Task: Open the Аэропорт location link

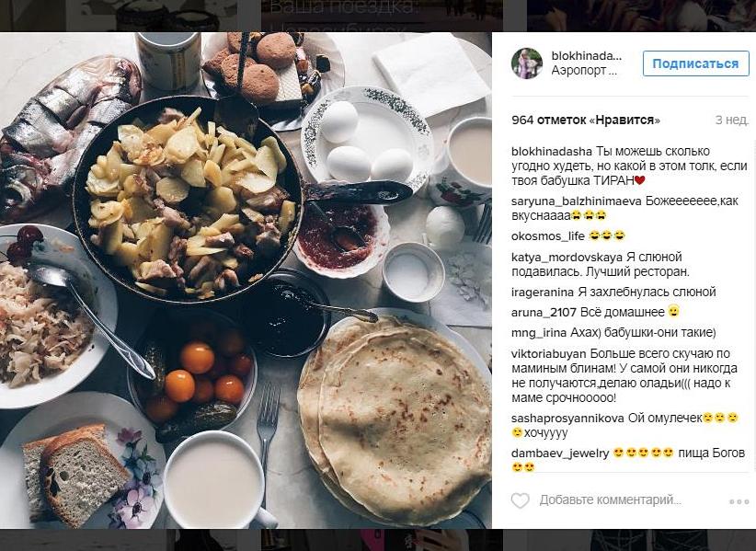Action: click(x=584, y=71)
